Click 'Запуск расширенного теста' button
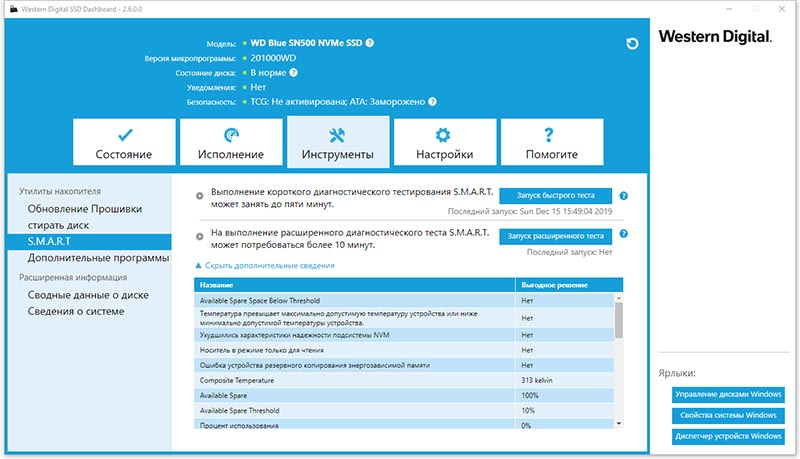 555,237
